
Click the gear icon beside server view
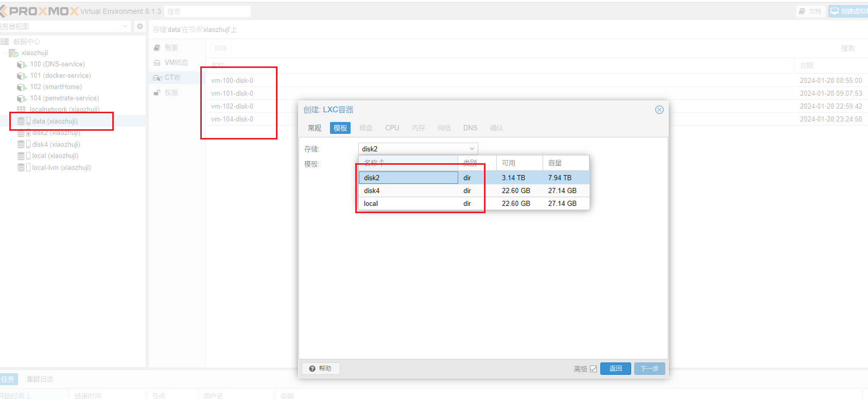click(140, 26)
